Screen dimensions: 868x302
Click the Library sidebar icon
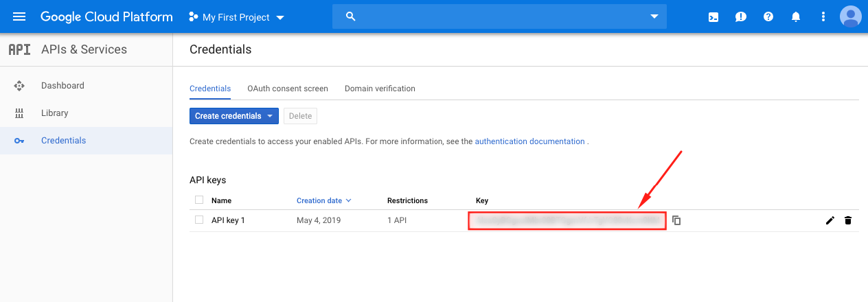coord(19,113)
